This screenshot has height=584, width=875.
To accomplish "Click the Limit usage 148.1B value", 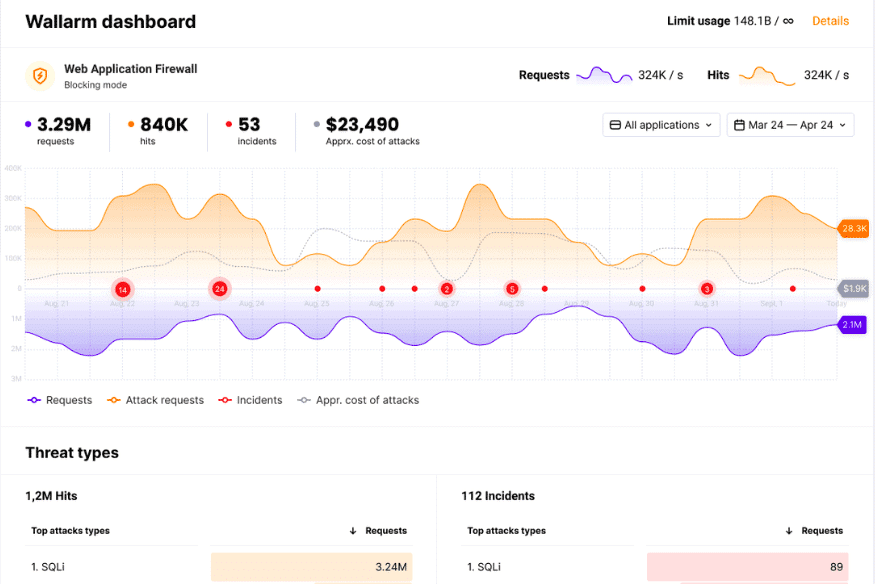I will (730, 21).
